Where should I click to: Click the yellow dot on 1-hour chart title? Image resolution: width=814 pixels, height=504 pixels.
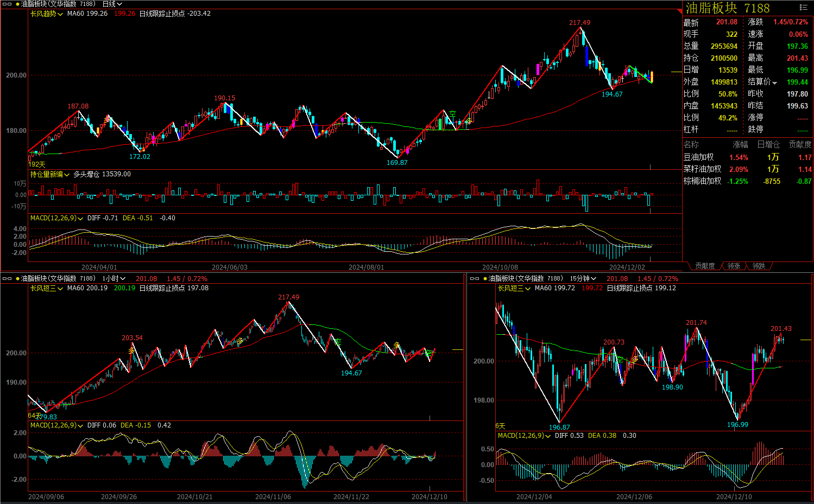18,278
